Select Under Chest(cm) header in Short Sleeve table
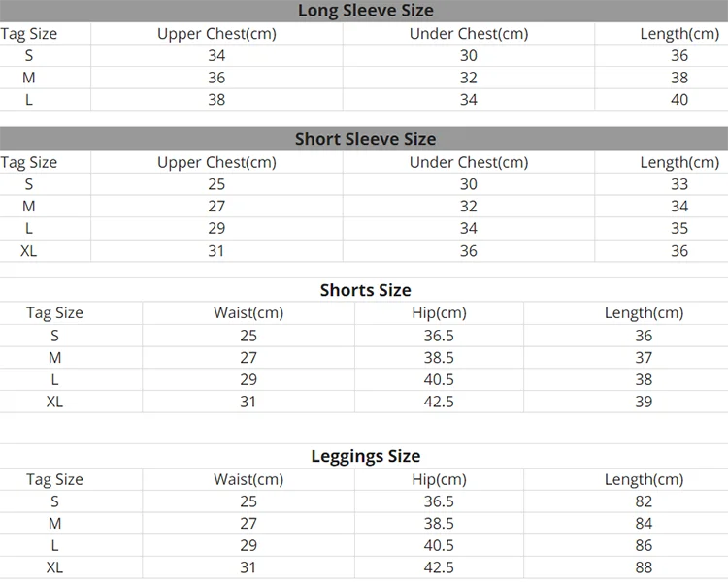This screenshot has height=582, width=728. pos(469,162)
